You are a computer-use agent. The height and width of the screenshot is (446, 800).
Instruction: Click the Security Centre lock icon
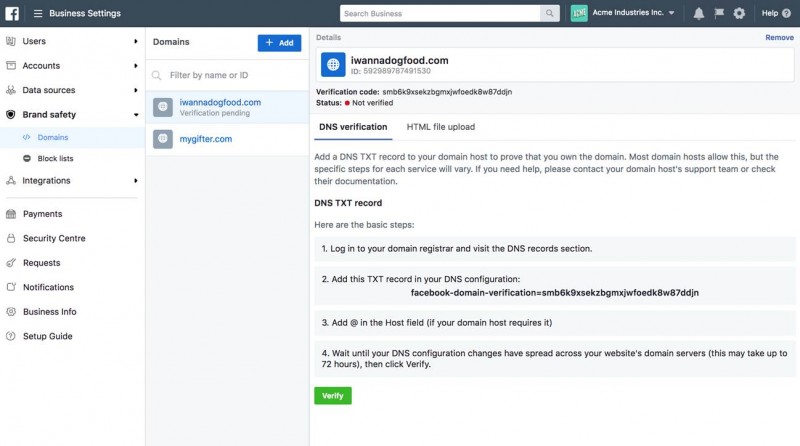tap(11, 238)
